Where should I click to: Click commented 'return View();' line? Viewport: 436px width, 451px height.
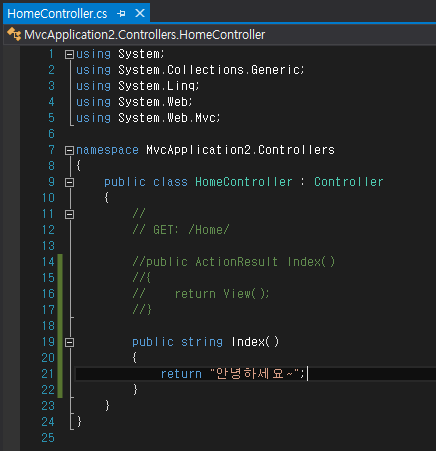coord(221,294)
